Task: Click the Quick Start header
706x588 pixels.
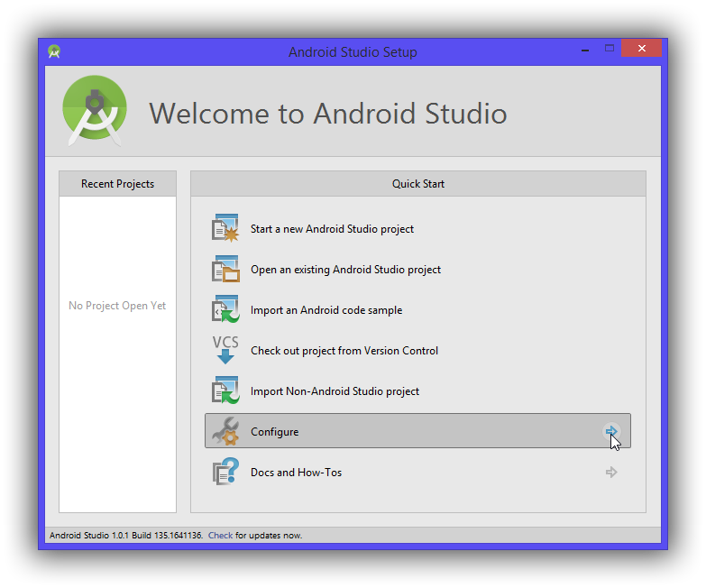Action: click(417, 184)
